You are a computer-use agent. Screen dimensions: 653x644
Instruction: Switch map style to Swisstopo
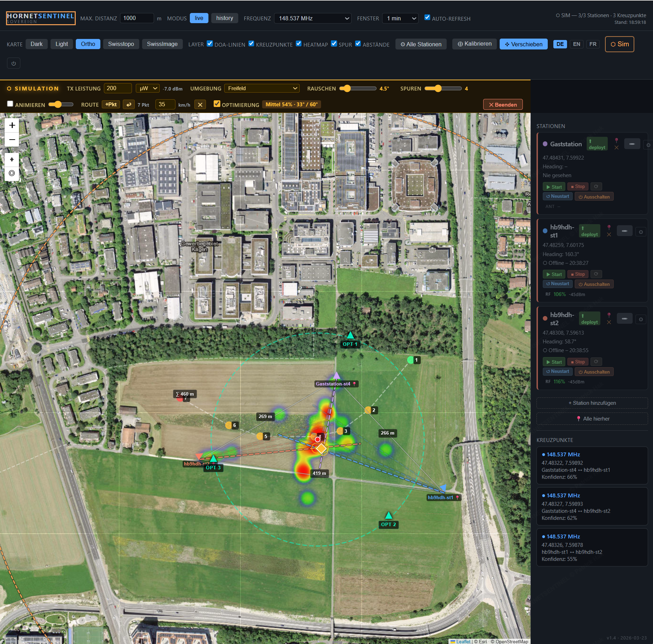pyautogui.click(x=121, y=44)
